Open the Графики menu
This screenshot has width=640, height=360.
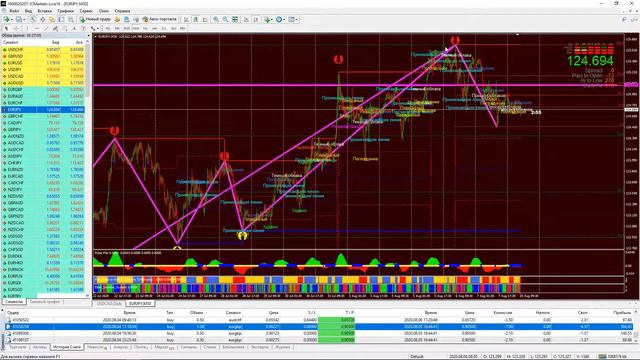coord(65,11)
